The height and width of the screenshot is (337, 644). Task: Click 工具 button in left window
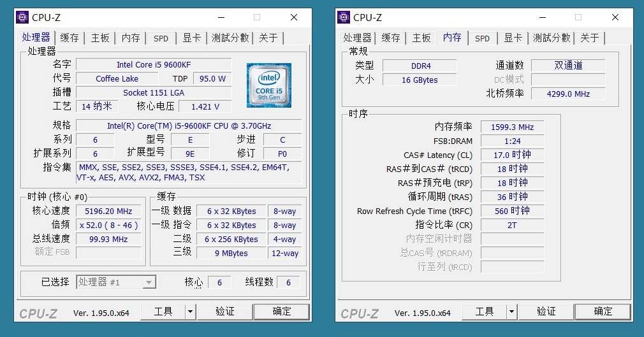(x=163, y=312)
